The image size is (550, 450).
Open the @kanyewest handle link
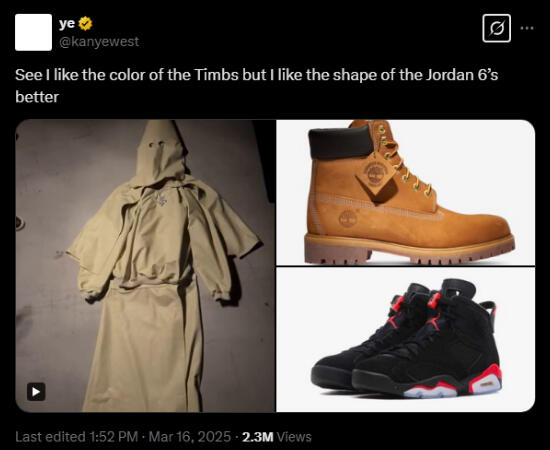click(x=99, y=42)
